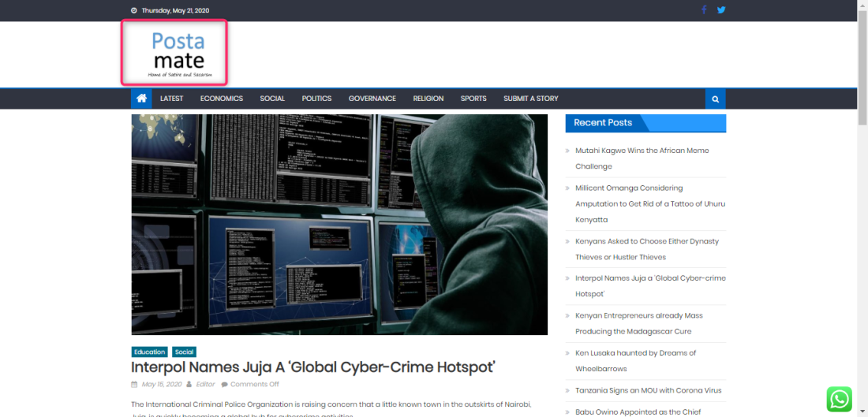
Task: Click the Comments Off text
Action: click(255, 385)
